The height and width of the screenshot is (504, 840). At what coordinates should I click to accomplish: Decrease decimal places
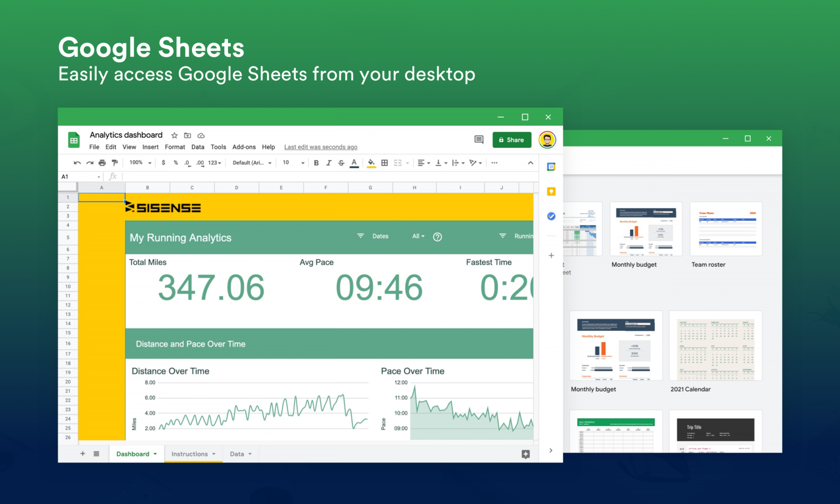click(x=188, y=163)
